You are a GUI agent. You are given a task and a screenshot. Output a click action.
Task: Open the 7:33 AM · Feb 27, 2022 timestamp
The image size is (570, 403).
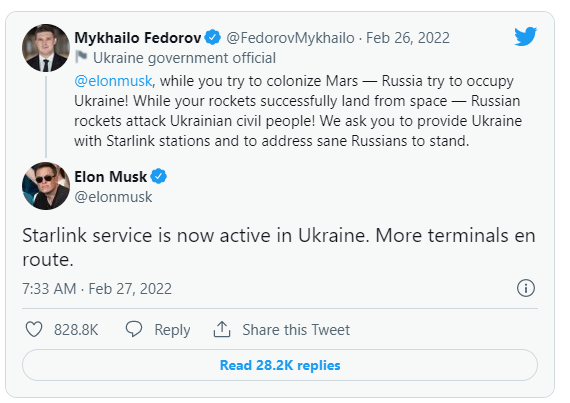[97, 289]
